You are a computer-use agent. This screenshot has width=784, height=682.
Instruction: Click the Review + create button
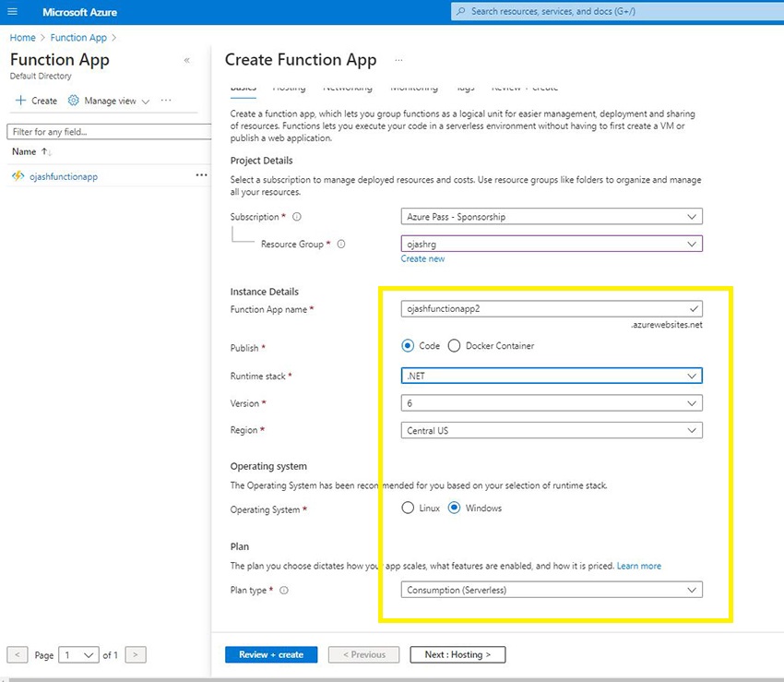pos(271,654)
